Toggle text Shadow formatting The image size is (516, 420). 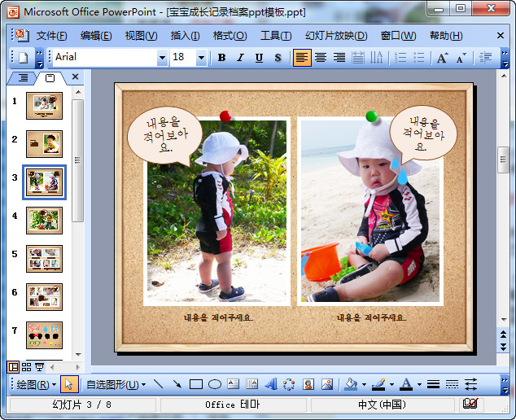pos(278,58)
